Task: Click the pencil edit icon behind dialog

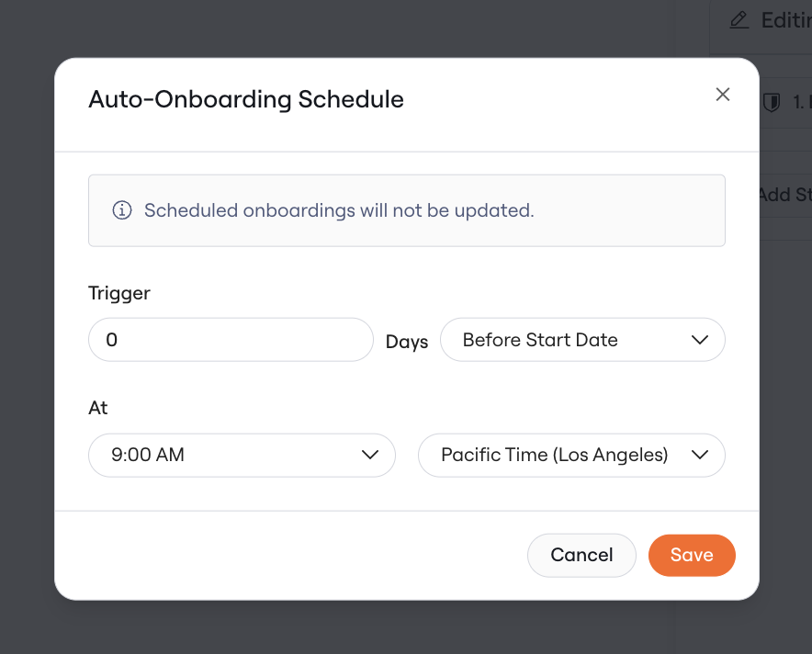Action: pos(739,20)
